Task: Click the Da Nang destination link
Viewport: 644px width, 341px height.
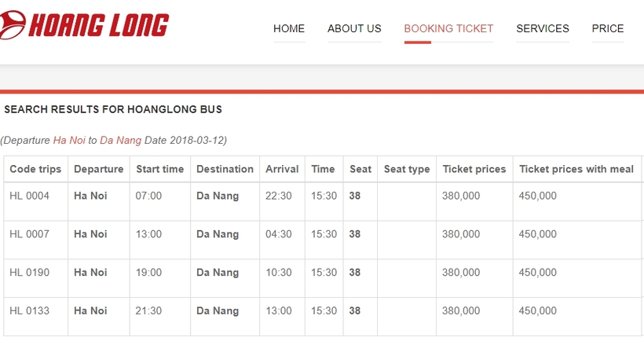Action: (120, 140)
